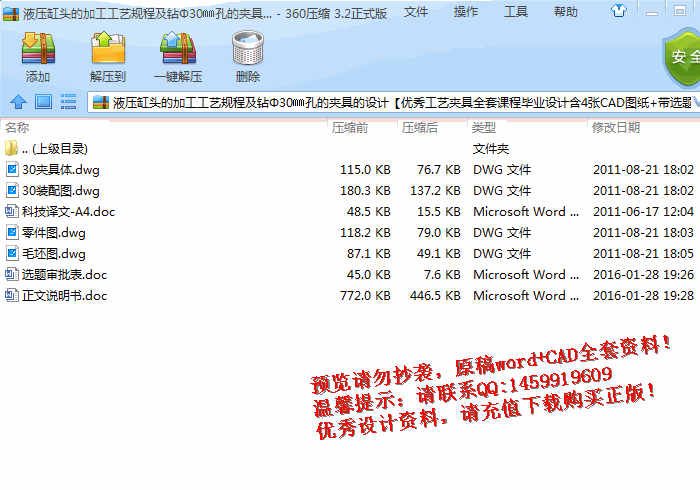This screenshot has height=490, width=700.
Task: Select file name 零件图.dwg
Action: [54, 233]
